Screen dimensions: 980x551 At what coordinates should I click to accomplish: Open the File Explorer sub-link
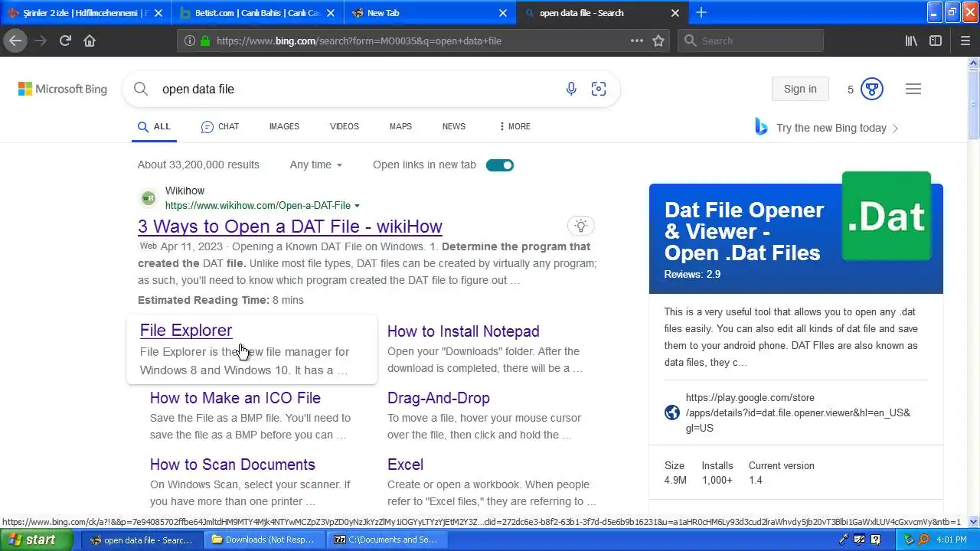[x=186, y=331]
